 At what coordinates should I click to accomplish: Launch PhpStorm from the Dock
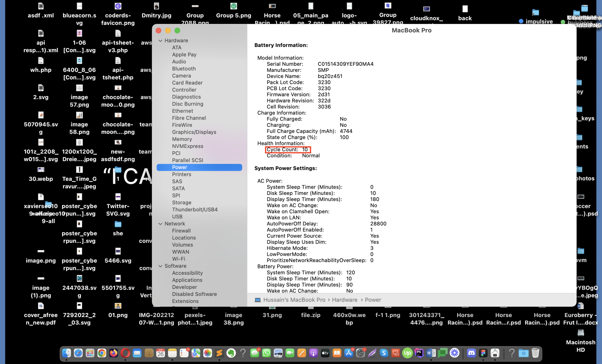[419, 353]
